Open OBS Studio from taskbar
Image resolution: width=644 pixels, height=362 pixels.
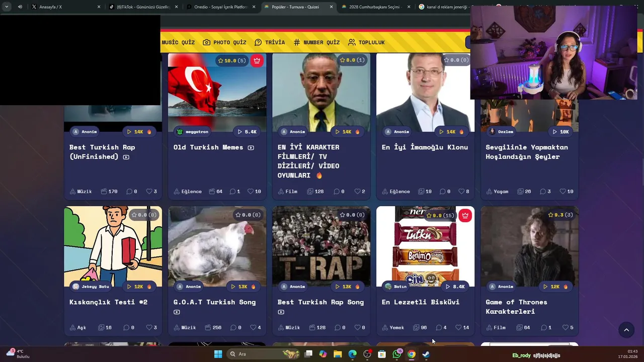pyautogui.click(x=367, y=354)
